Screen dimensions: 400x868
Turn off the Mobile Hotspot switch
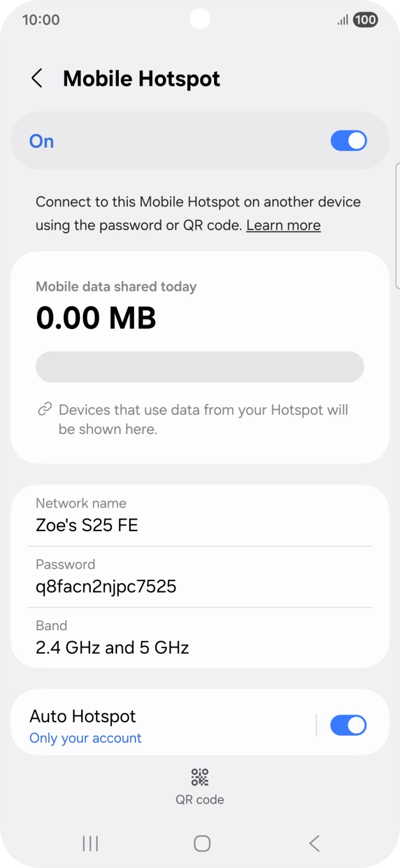348,141
